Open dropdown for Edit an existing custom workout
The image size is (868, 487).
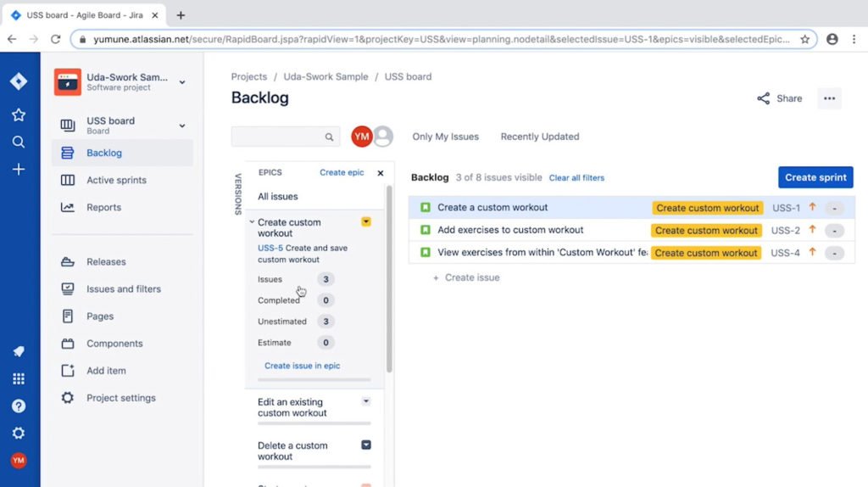pos(366,401)
